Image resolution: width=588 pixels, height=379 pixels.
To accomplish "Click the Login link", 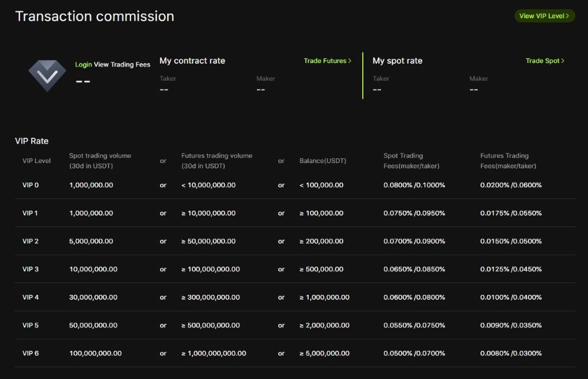I will click(83, 65).
